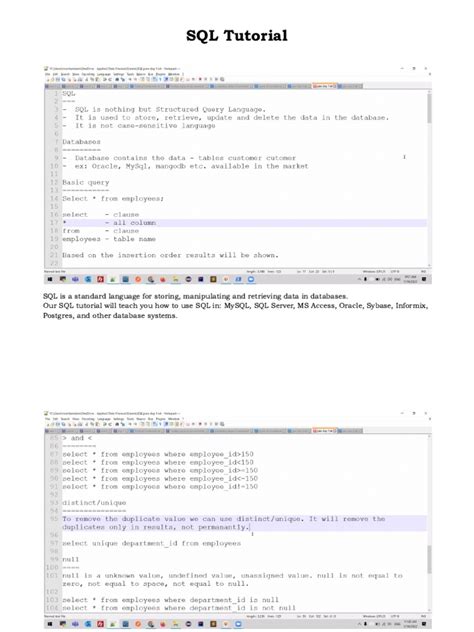
Task: Click line 'employees - table name'
Action: 109,239
